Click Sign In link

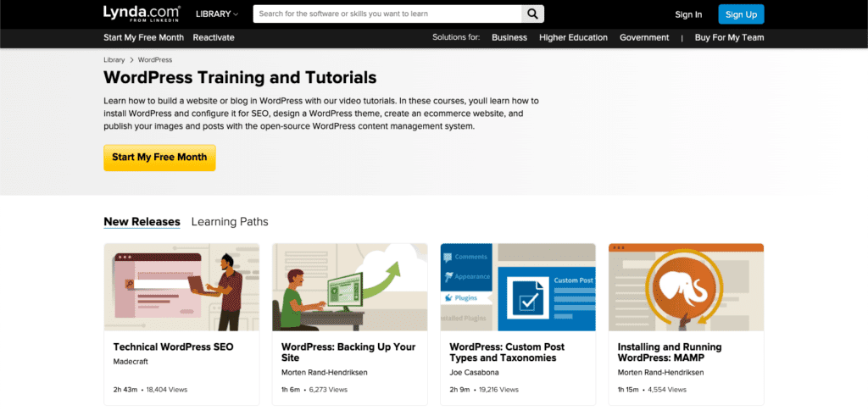[x=688, y=15]
